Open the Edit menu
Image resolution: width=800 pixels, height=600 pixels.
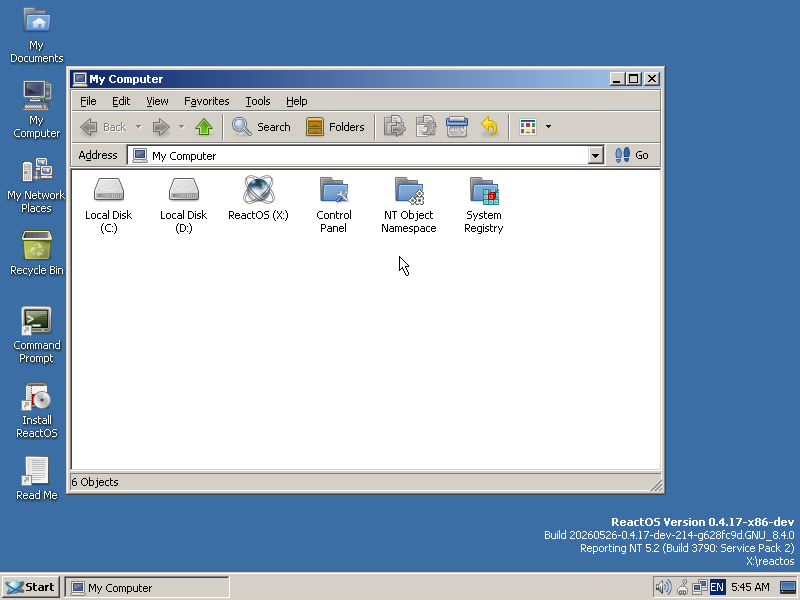tap(121, 101)
